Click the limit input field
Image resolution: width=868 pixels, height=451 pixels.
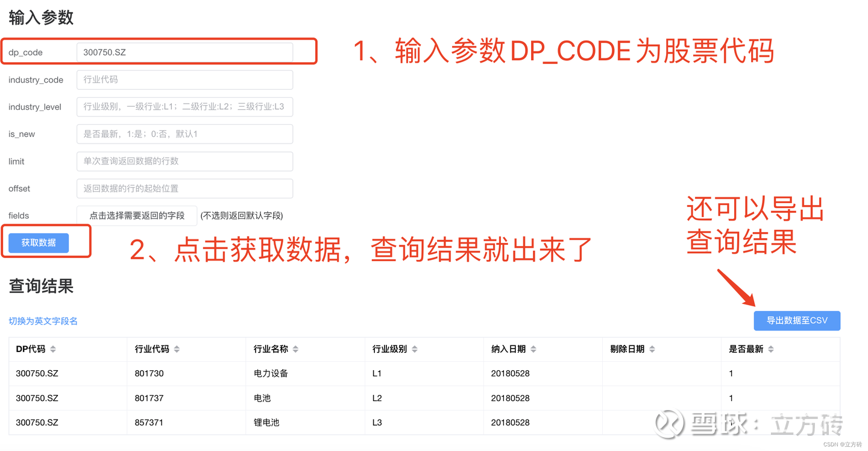184,161
